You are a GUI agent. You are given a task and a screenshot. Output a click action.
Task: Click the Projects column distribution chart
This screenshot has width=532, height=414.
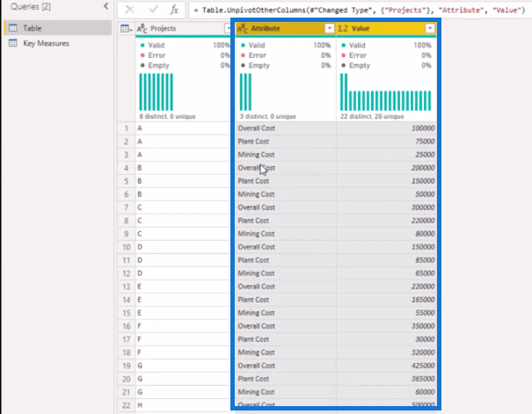[x=156, y=92]
